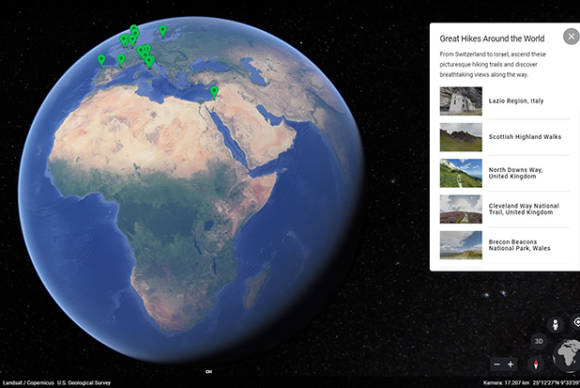Click the North Downs Way thumbnail image

pyautogui.click(x=461, y=173)
